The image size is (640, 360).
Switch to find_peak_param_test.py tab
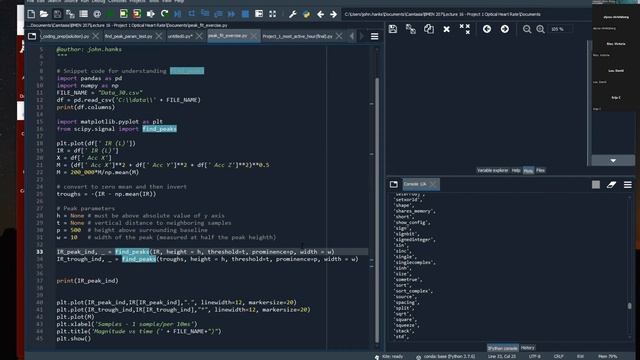[128, 36]
